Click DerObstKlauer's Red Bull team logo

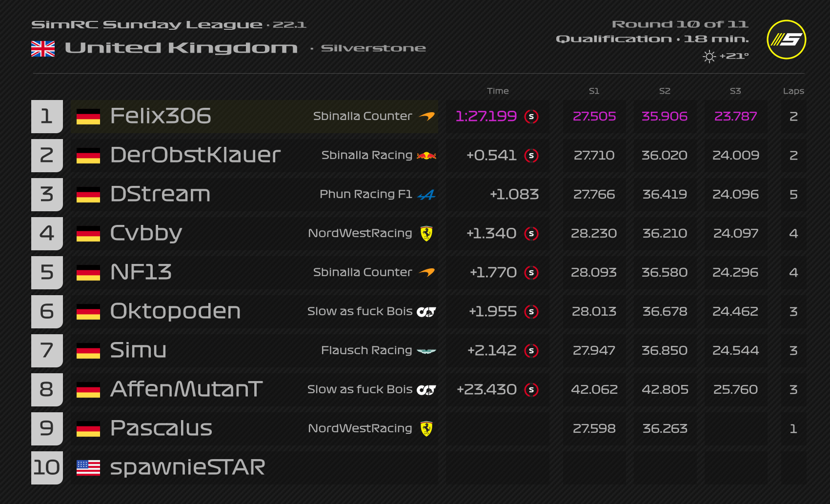pyautogui.click(x=426, y=156)
